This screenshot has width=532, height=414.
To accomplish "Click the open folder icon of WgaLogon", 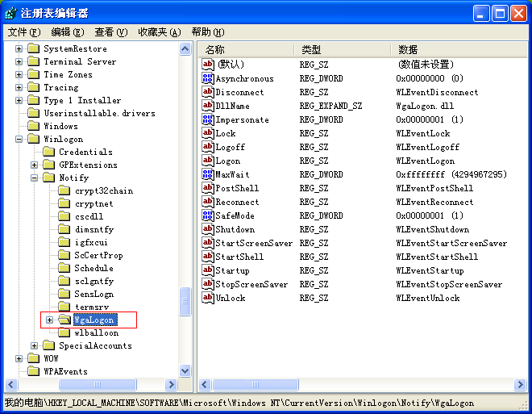I will coord(64,320).
